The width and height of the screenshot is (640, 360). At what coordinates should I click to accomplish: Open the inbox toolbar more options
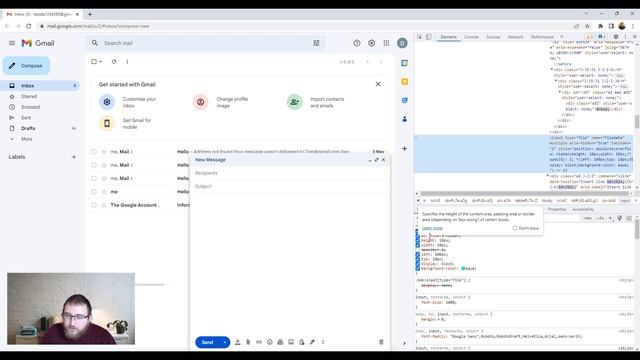pyautogui.click(x=127, y=62)
